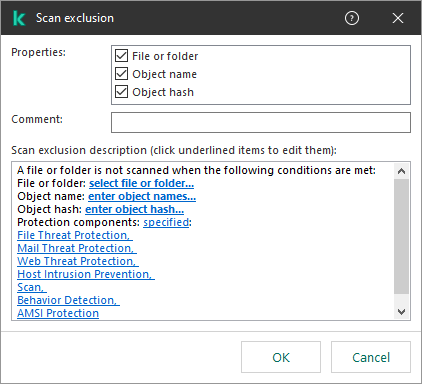Click the Cancel button
This screenshot has width=422, height=384.
click(371, 357)
